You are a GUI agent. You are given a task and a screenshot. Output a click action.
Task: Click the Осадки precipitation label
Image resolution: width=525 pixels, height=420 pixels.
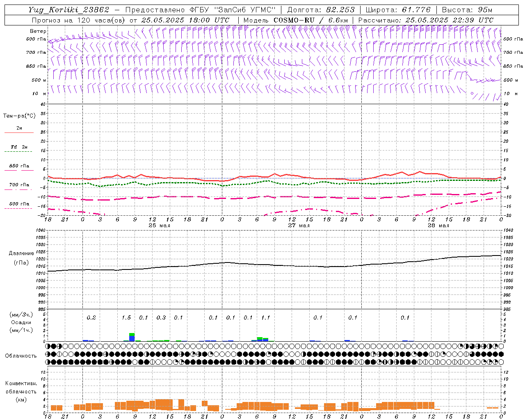coord(21,323)
